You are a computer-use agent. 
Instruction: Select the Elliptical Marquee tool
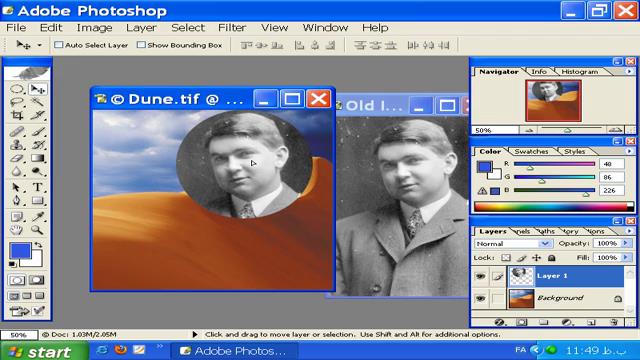click(x=17, y=89)
